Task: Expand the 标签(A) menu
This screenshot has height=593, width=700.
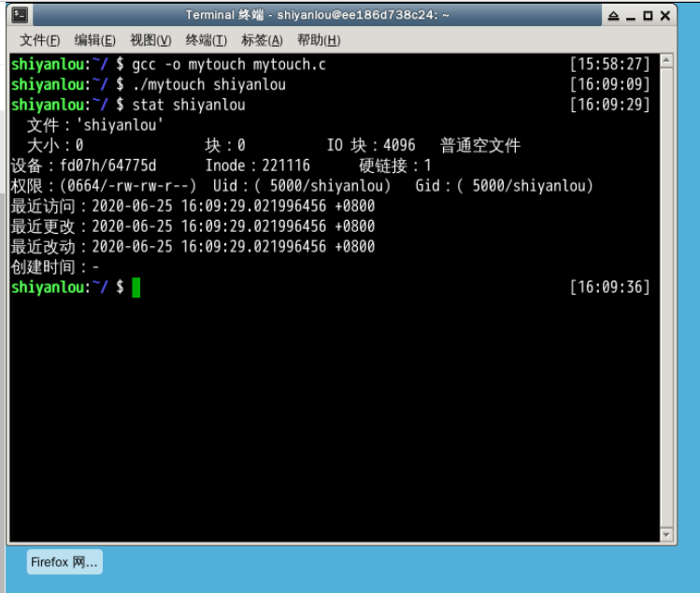Action: (262, 40)
